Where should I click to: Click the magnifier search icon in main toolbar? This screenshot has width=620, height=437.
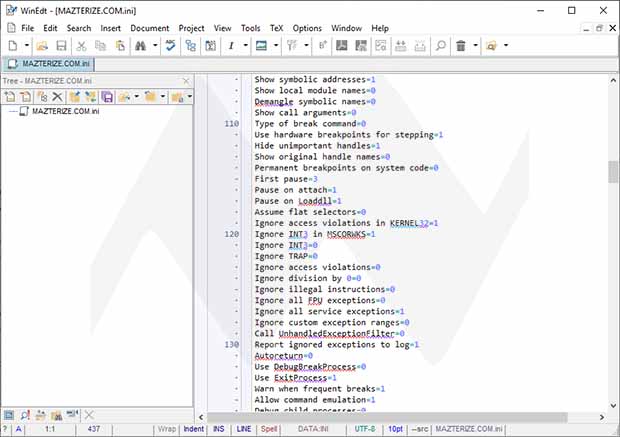click(x=440, y=45)
